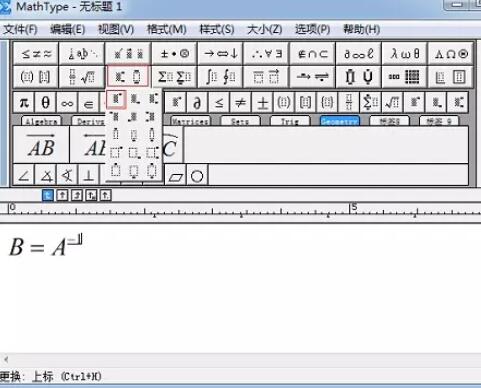
Task: Insert fraction template from small bar
Action: coord(349,102)
